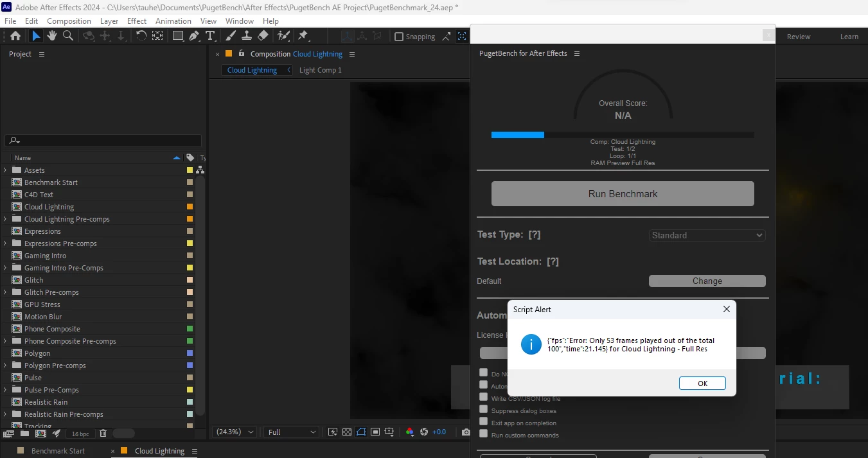
Task: Click the show channel RGB icon
Action: pyautogui.click(x=410, y=432)
